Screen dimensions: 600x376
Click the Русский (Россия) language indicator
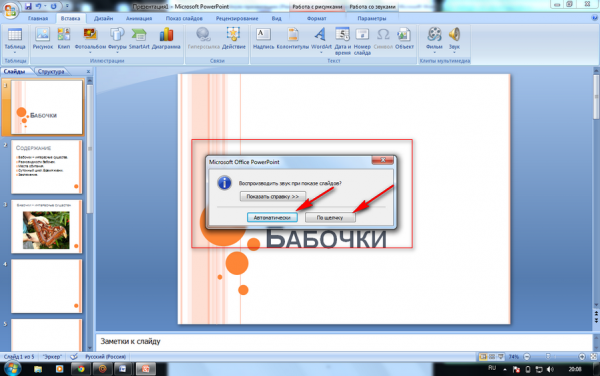coord(105,356)
